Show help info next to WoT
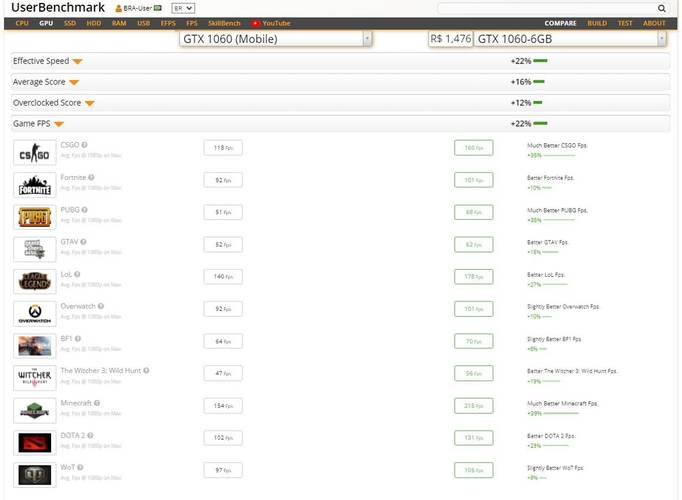 80,467
